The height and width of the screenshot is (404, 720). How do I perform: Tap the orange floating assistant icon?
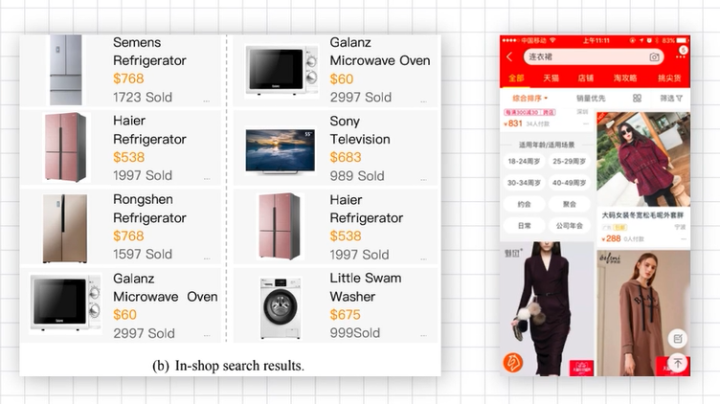[x=513, y=362]
